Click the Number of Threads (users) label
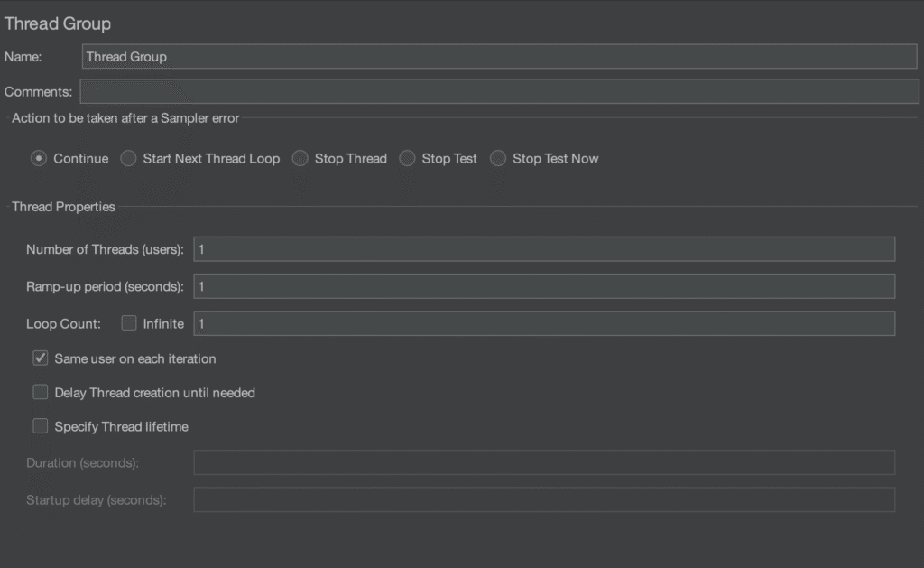This screenshot has width=924, height=568. (105, 249)
